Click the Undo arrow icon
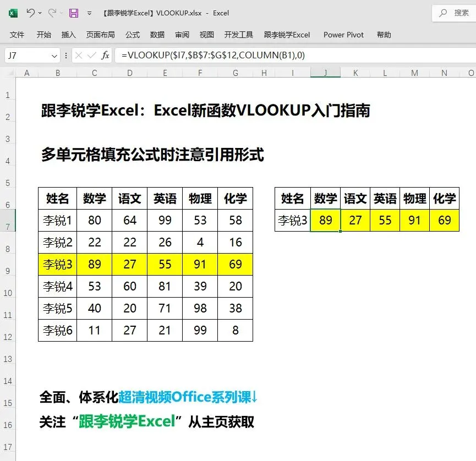 tap(30, 13)
